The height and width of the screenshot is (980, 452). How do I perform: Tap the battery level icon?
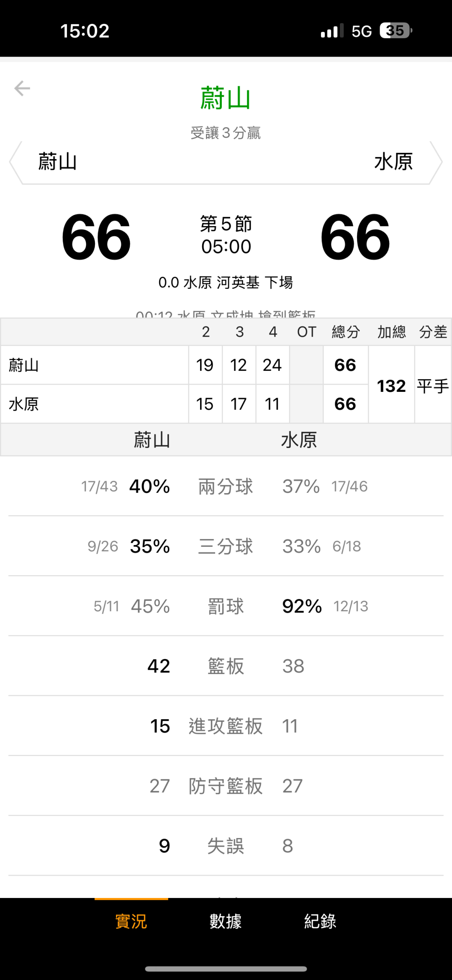click(x=395, y=31)
